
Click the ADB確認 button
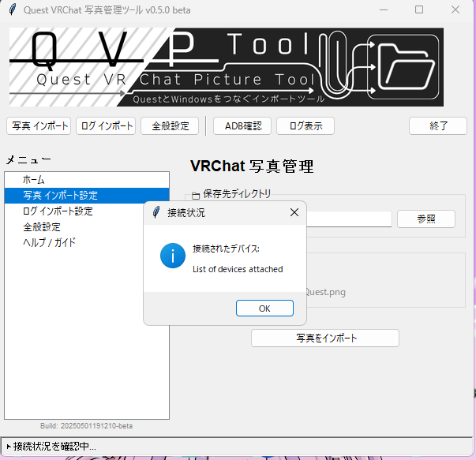(x=242, y=125)
